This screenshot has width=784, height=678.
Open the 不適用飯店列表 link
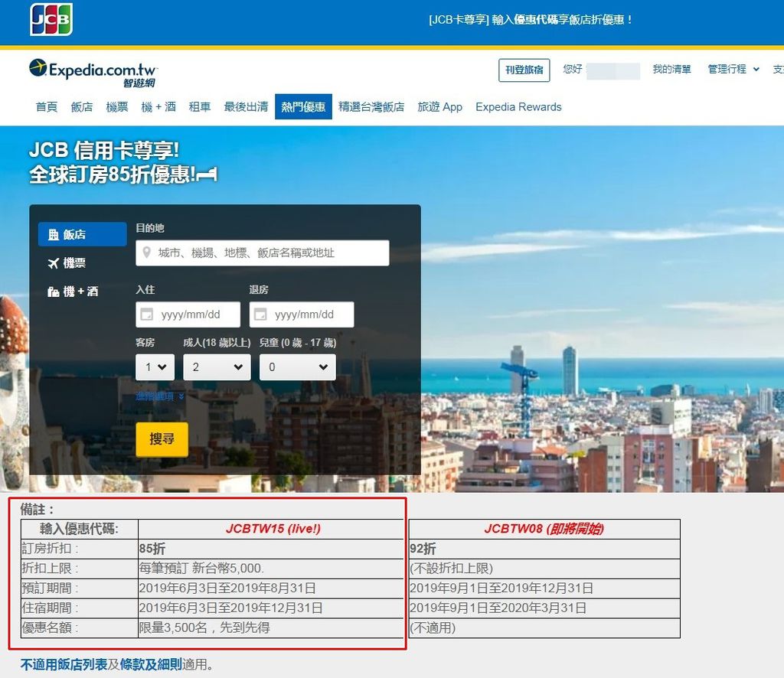pyautogui.click(x=64, y=664)
